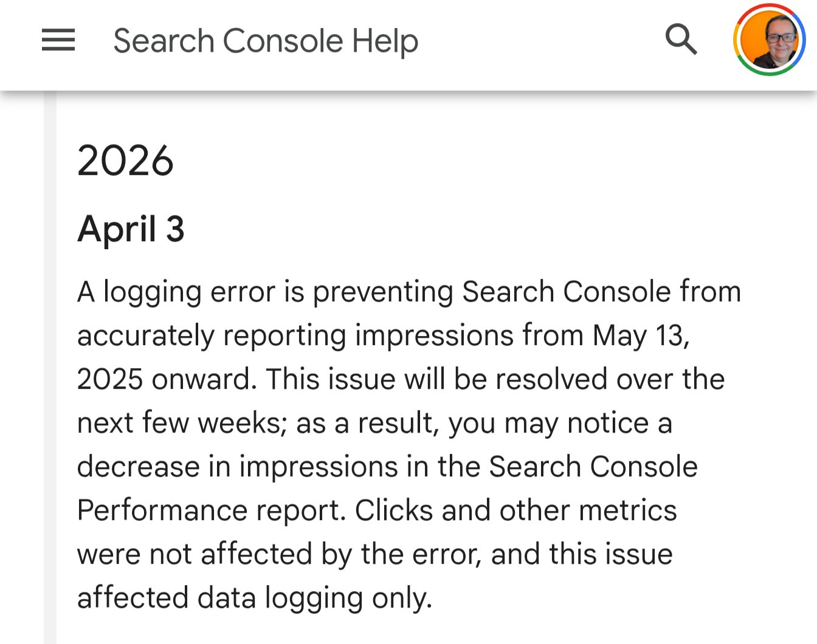Click the "Search Console Help" header title
This screenshot has width=817, height=644.
[266, 41]
